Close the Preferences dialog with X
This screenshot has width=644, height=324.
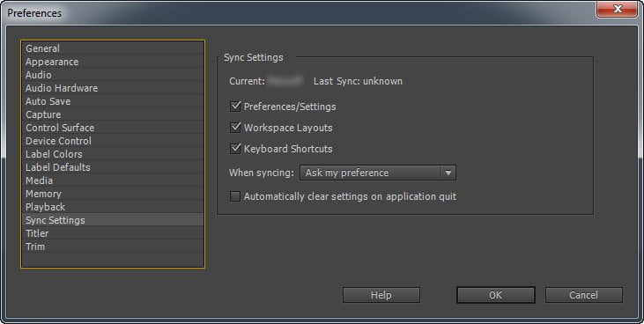tap(617, 9)
